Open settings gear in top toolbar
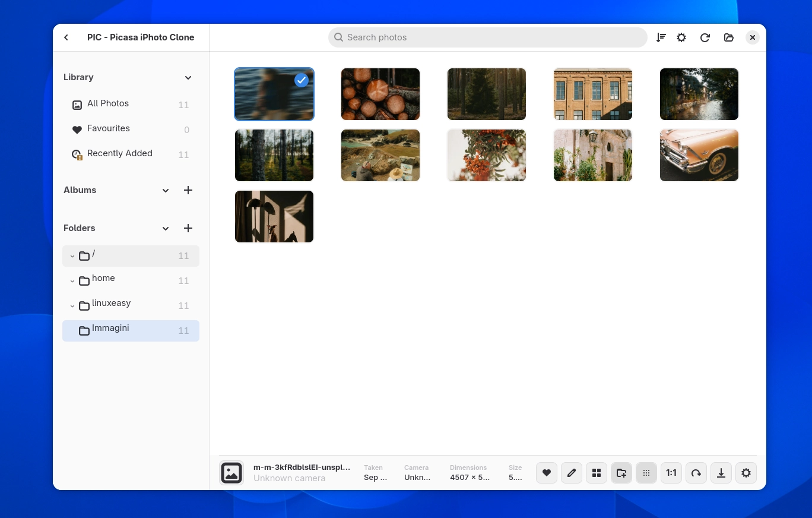The width and height of the screenshot is (812, 518). (681, 37)
